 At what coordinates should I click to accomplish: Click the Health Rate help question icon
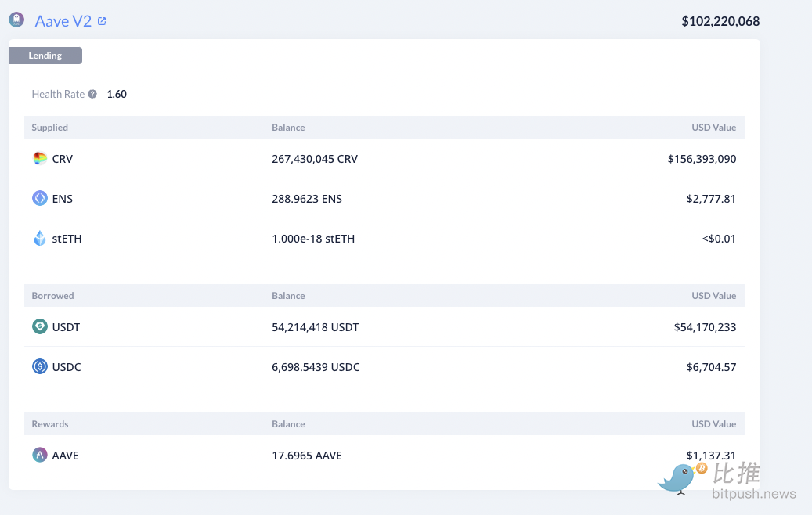click(92, 94)
